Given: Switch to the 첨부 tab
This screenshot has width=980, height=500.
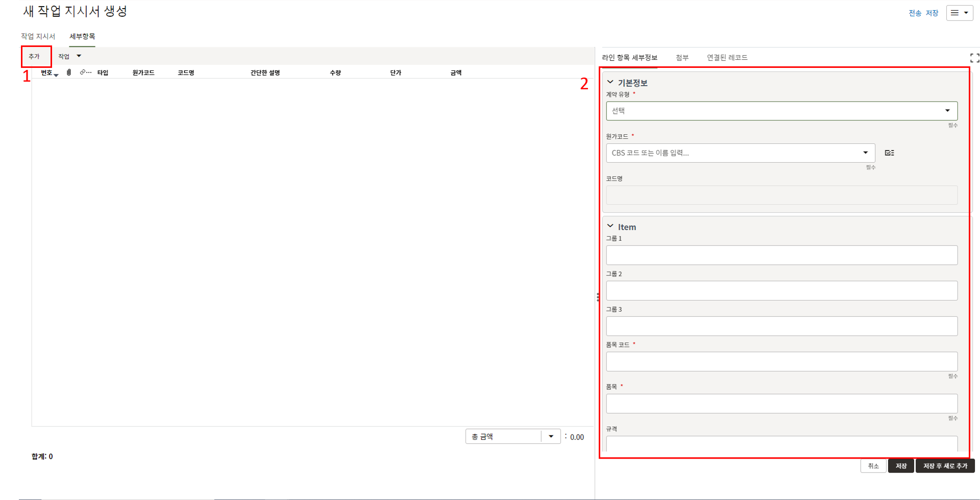Looking at the screenshot, I should (682, 58).
